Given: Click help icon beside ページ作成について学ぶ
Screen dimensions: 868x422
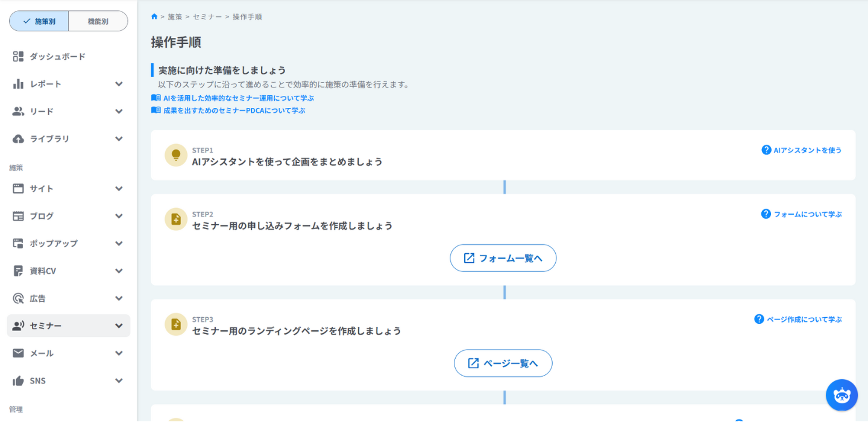Looking at the screenshot, I should [x=759, y=319].
